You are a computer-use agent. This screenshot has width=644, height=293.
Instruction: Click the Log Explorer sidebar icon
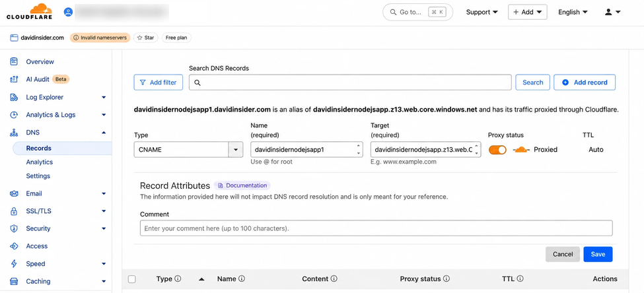click(14, 97)
